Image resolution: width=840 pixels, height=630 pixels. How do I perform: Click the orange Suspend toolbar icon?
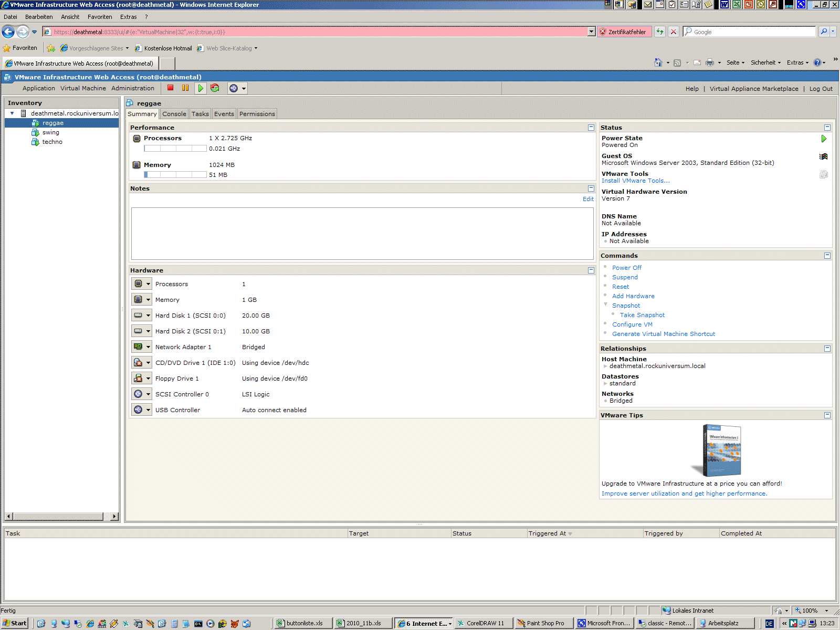tap(185, 88)
